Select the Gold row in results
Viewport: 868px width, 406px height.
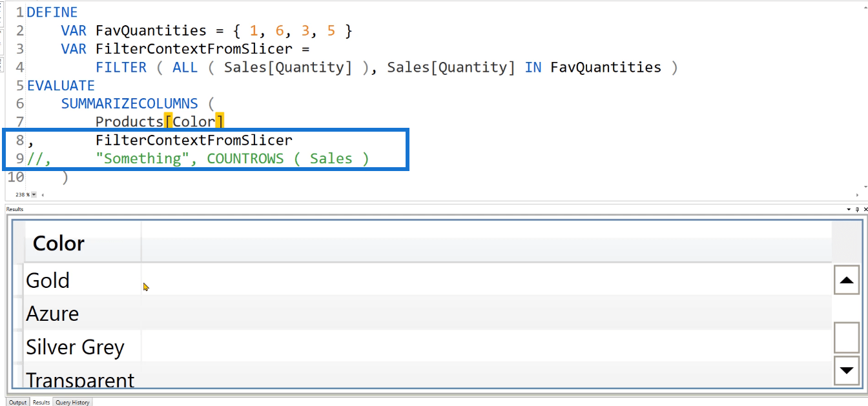(428, 280)
